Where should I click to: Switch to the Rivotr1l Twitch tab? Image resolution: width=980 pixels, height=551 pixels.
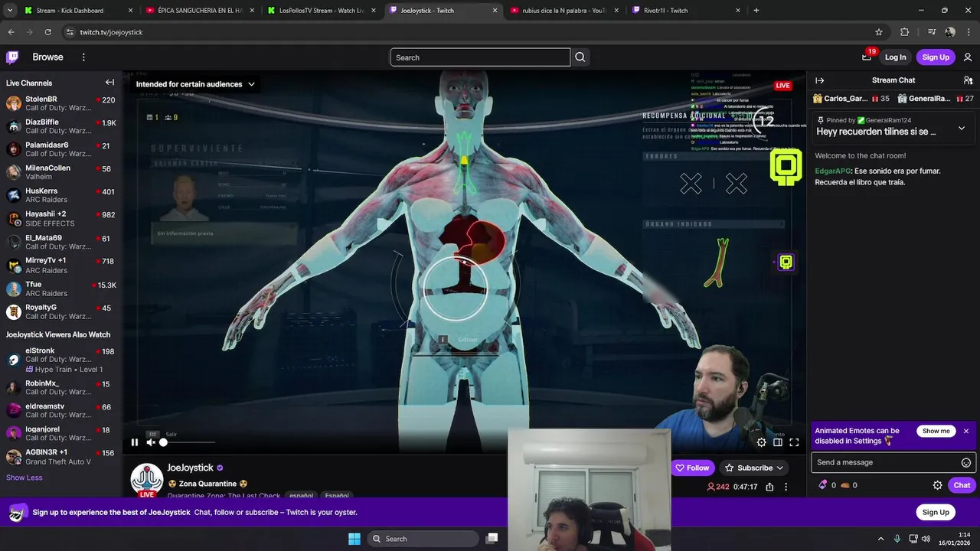[684, 11]
